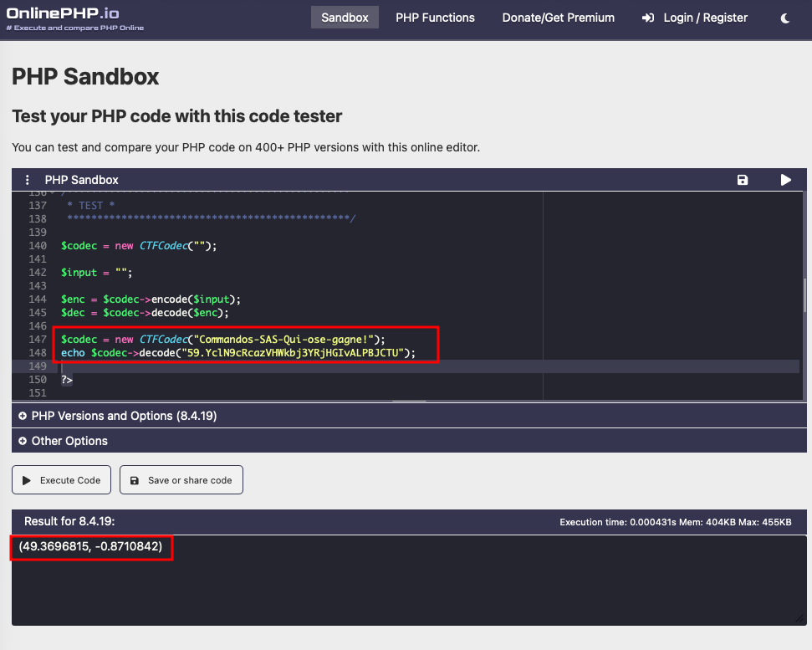Click the code editor vertical scrollbar
The width and height of the screenshot is (812, 650).
click(804, 295)
